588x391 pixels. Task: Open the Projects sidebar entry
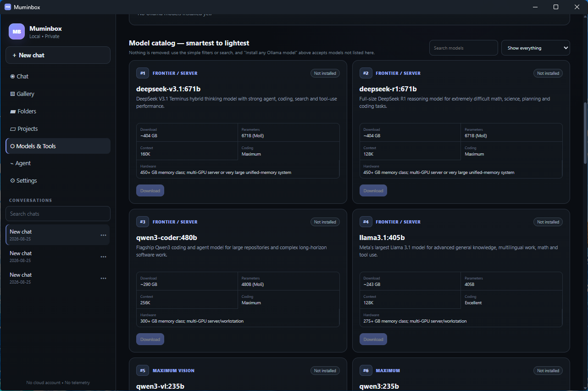[x=58, y=129]
